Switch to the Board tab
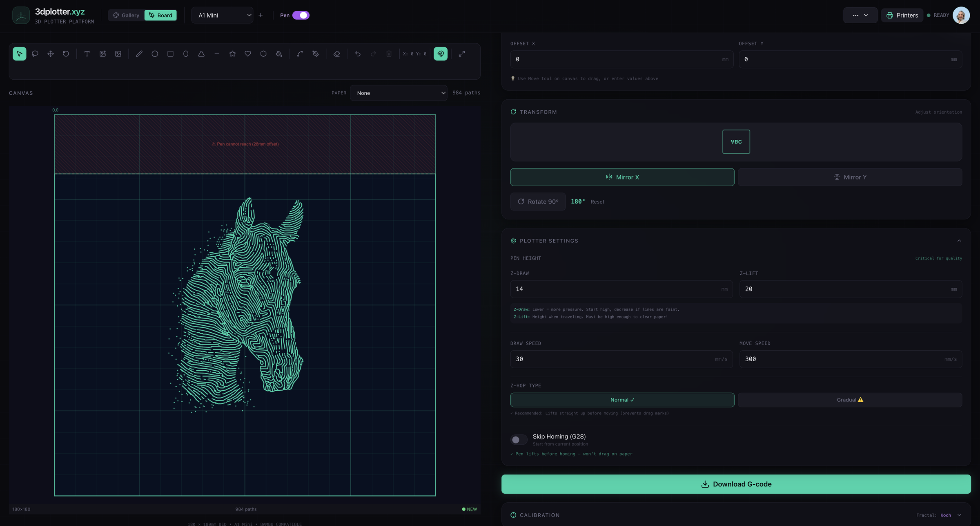The height and width of the screenshot is (526, 980). pyautogui.click(x=160, y=16)
